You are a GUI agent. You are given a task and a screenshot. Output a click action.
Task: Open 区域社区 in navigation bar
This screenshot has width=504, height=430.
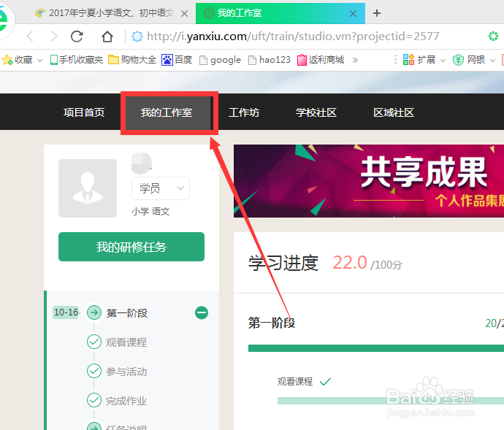click(394, 112)
